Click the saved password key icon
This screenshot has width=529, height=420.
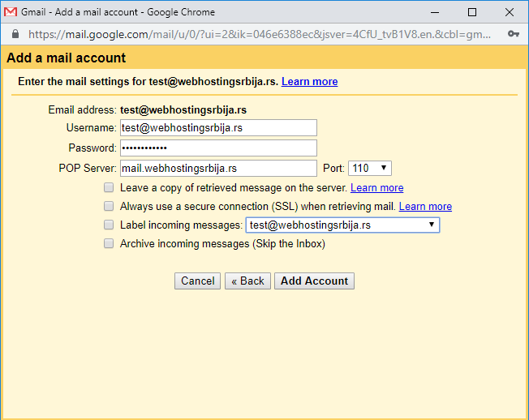(x=513, y=34)
